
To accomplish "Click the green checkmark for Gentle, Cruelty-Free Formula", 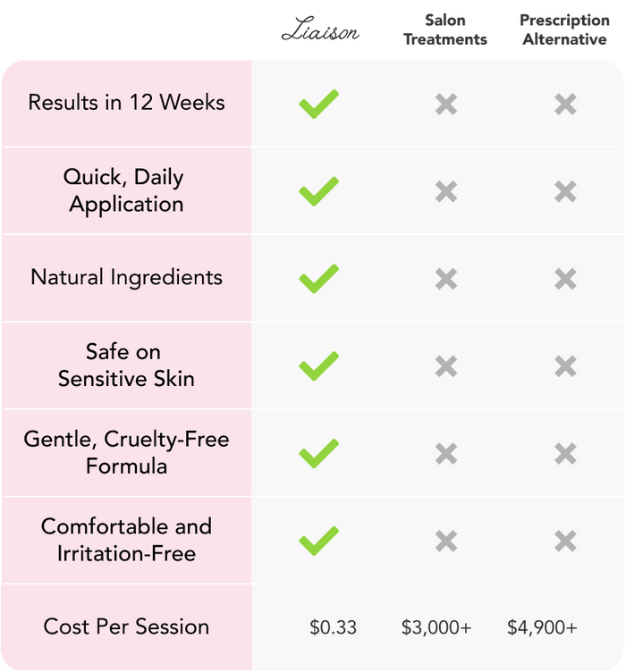I will coord(318,454).
